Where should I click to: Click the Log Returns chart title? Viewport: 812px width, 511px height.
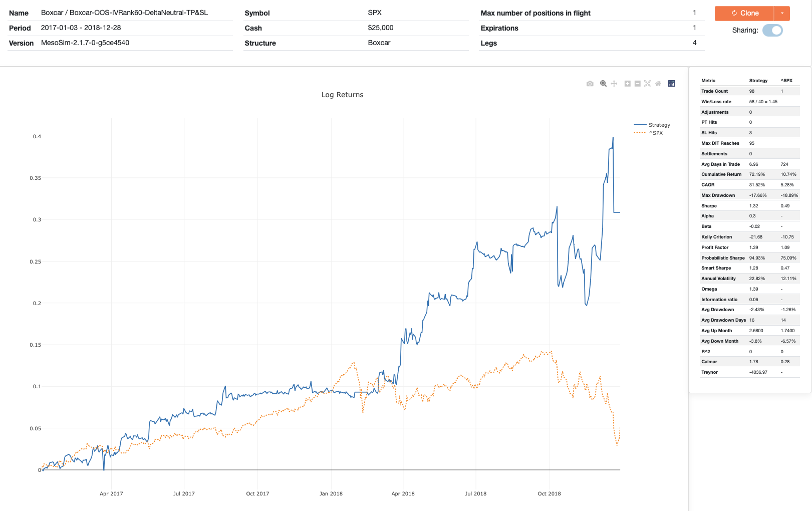pos(342,95)
